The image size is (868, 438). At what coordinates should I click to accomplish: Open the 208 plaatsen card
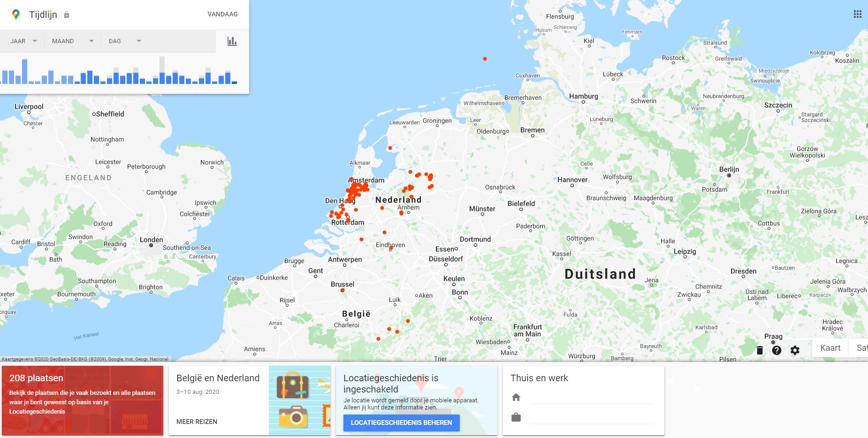[x=83, y=400]
